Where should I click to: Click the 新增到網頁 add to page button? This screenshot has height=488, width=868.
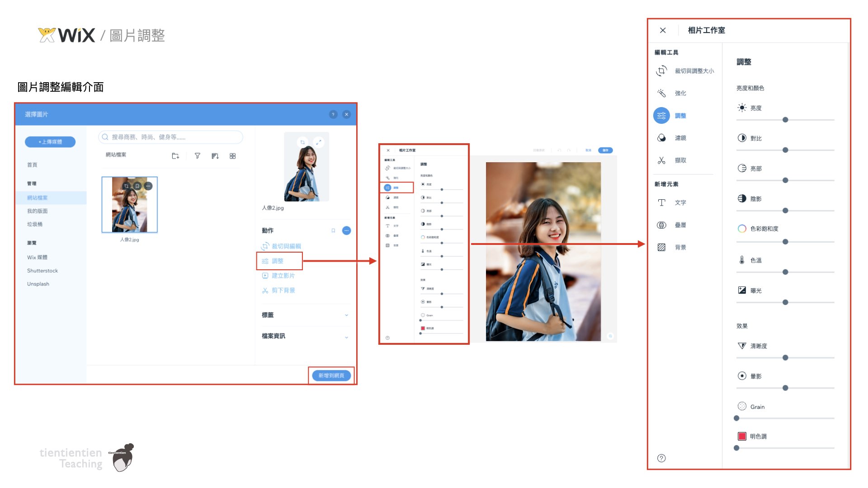coord(331,375)
